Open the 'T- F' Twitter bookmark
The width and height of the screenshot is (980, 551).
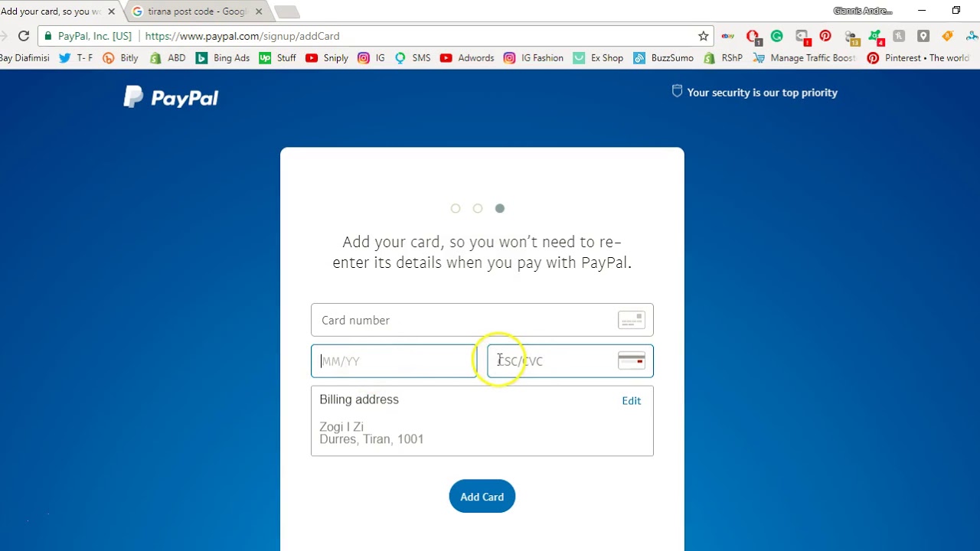[x=76, y=57]
